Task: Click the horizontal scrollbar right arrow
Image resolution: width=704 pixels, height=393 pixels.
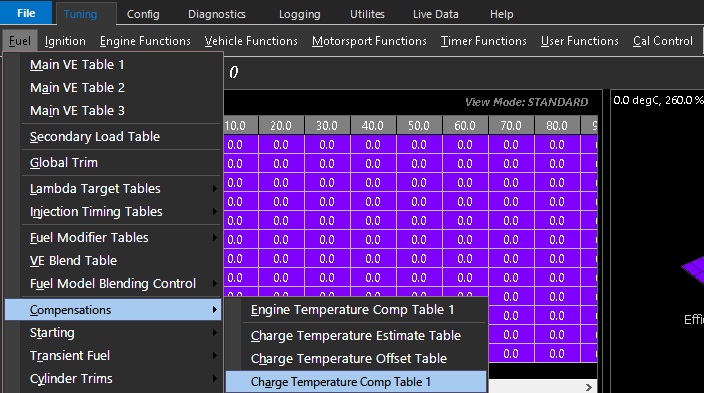Action: coord(589,387)
